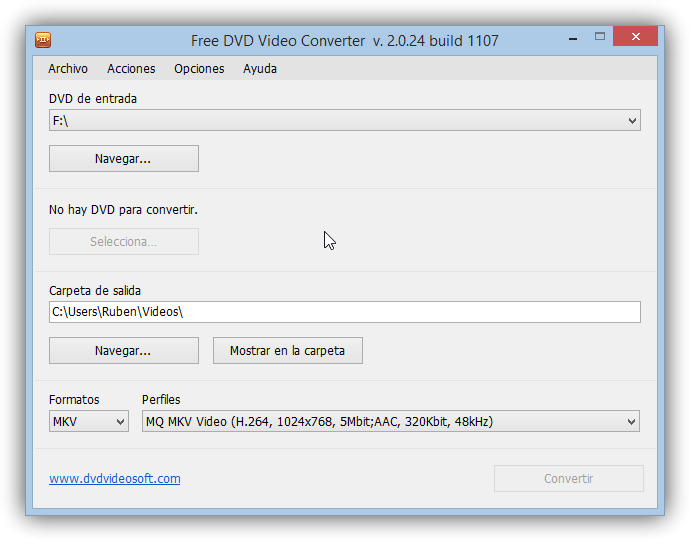This screenshot has height=541, width=690.
Task: Click the 'DVD de entrada' label
Action: [93, 99]
